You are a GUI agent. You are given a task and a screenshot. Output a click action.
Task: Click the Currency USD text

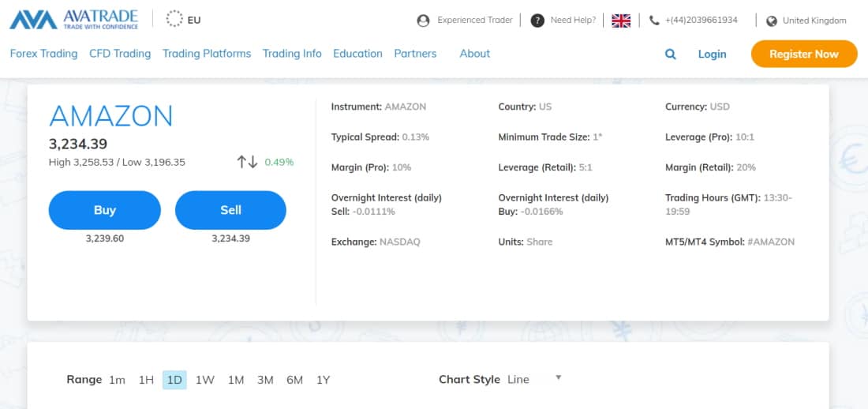(x=698, y=107)
